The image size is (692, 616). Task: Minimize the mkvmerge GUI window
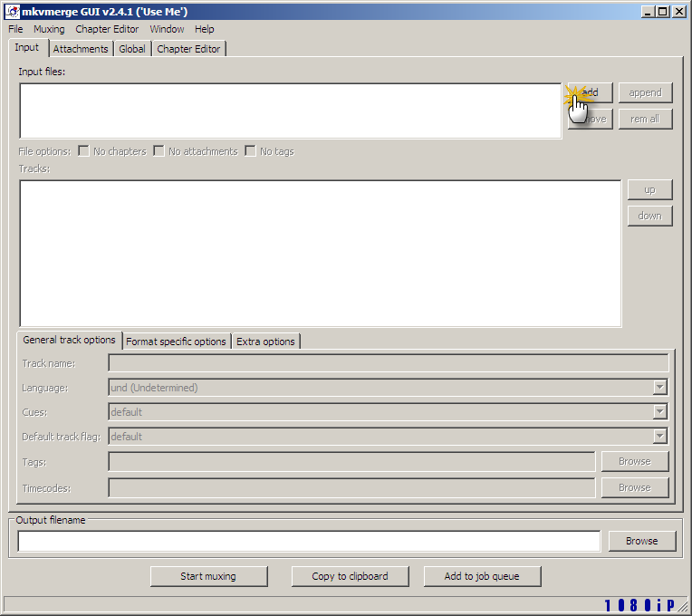(x=648, y=12)
